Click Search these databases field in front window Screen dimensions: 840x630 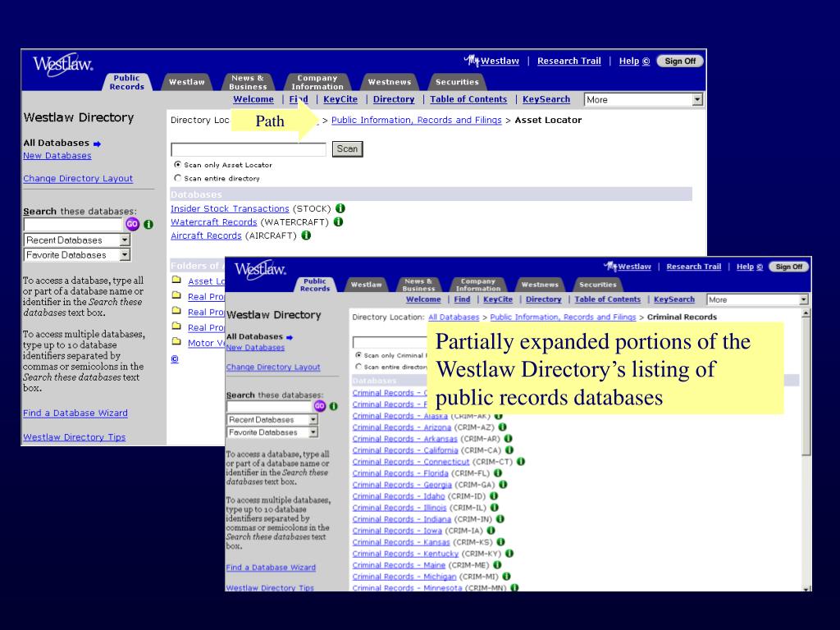click(269, 406)
